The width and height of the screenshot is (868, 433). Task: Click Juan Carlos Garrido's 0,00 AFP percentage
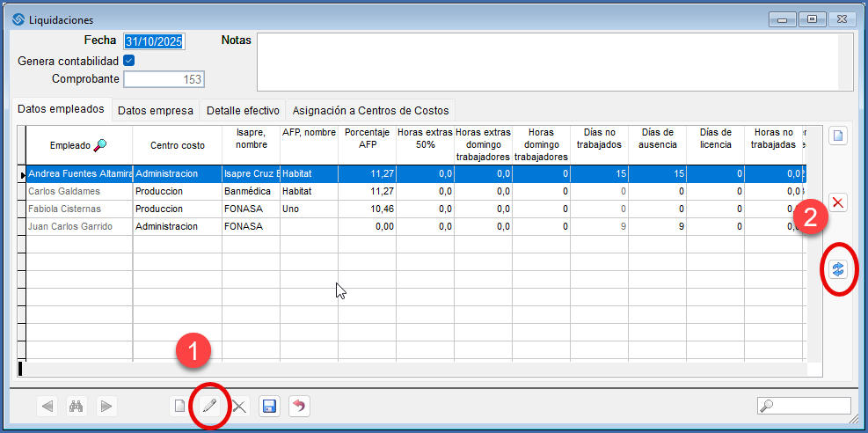pos(367,226)
